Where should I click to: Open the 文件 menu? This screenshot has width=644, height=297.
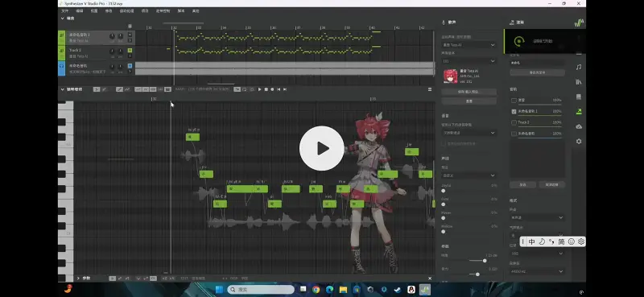tap(65, 10)
